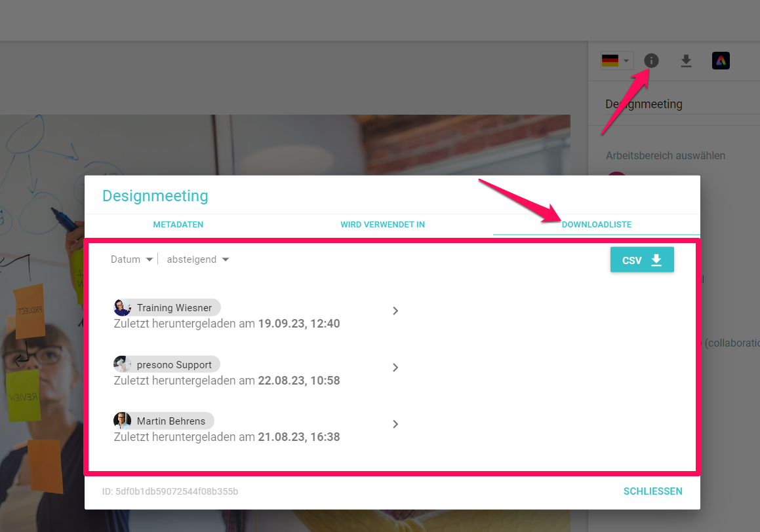Viewport: 760px width, 532px height.
Task: Click the Martin Behrens user chip
Action: coord(170,421)
